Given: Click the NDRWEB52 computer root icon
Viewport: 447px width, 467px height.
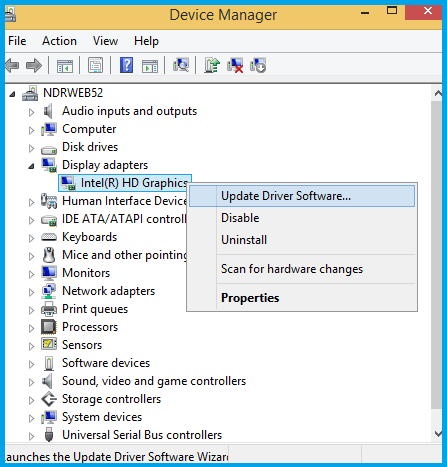Looking at the screenshot, I should pyautogui.click(x=30, y=93).
